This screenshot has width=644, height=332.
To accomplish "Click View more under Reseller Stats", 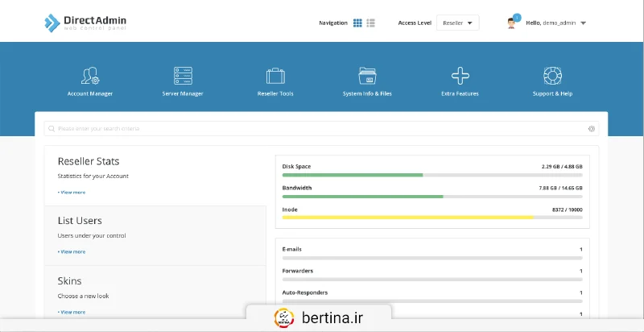I will pos(72,192).
